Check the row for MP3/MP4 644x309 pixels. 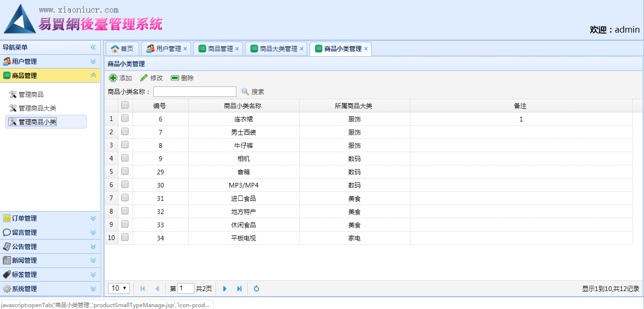125,185
